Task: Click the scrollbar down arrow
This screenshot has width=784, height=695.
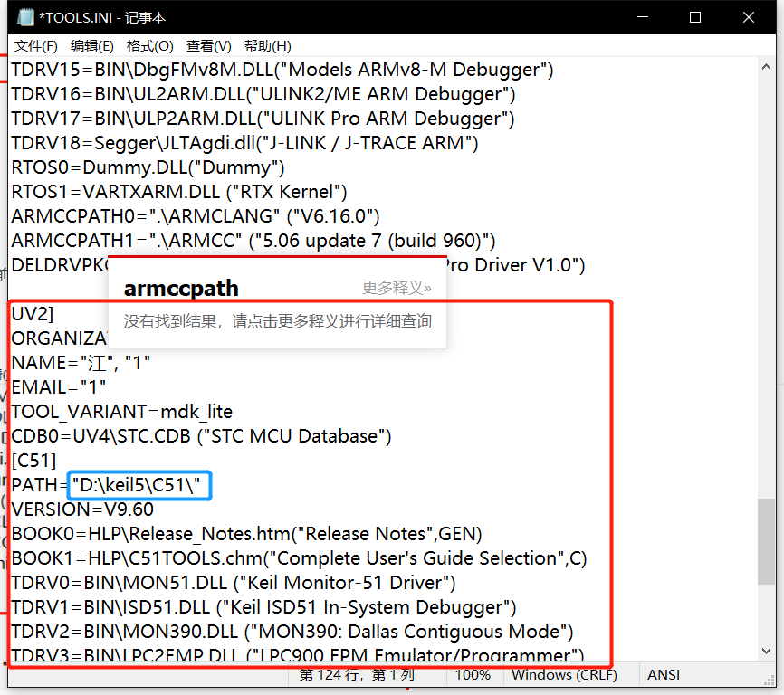Action: pos(764,650)
